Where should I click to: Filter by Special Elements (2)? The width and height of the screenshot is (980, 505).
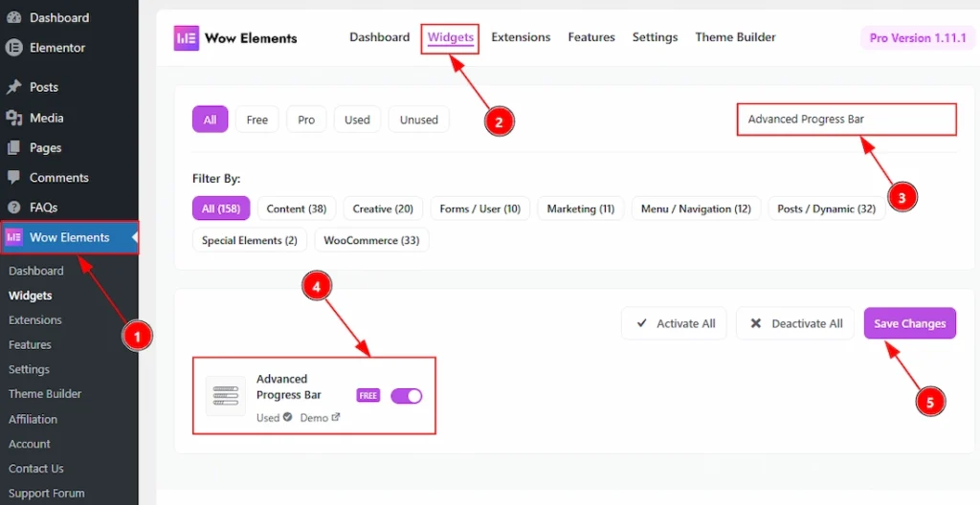click(250, 240)
